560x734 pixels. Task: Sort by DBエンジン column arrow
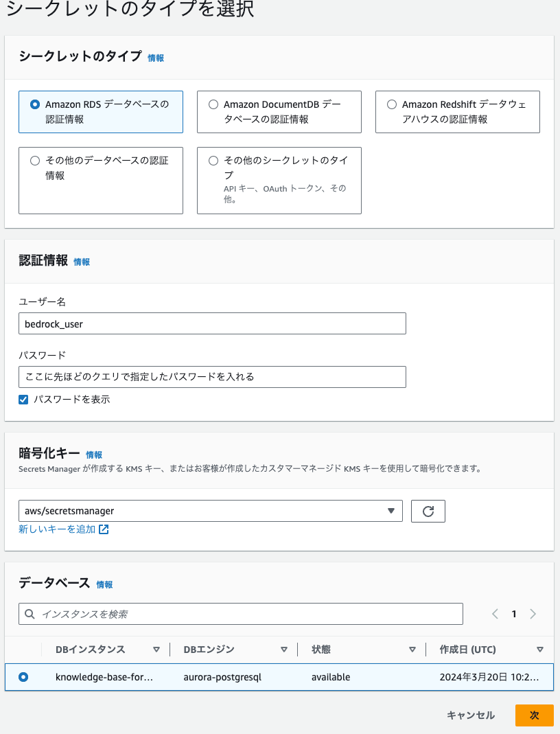pyautogui.click(x=284, y=650)
